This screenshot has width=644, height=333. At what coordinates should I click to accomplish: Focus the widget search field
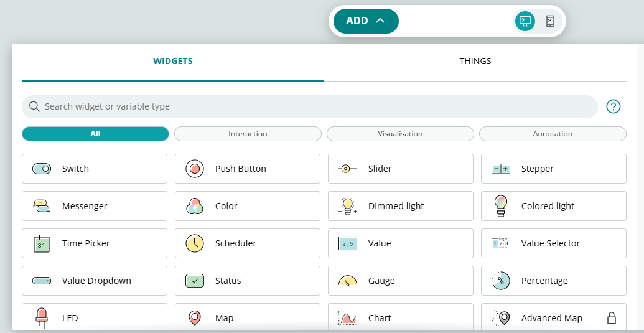point(310,106)
